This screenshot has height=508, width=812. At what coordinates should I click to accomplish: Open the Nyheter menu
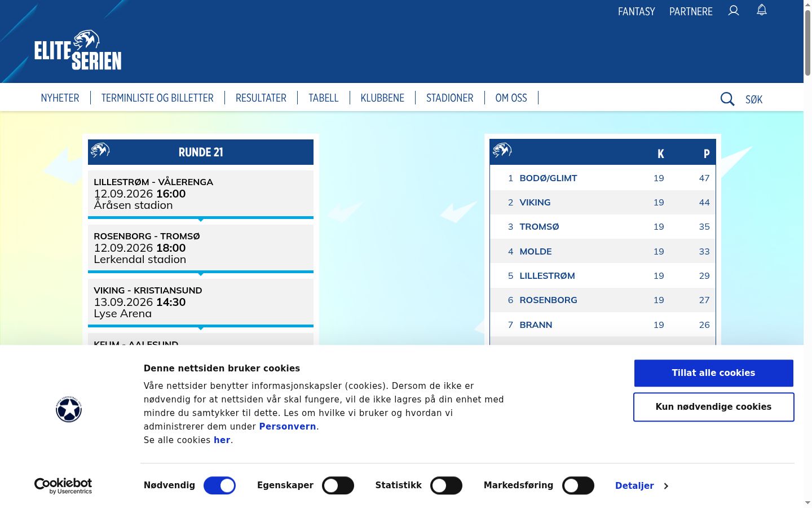(x=60, y=98)
